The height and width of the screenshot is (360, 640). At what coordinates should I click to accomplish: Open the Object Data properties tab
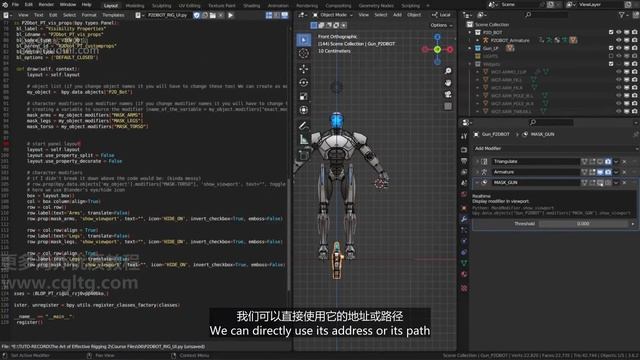pos(464,263)
